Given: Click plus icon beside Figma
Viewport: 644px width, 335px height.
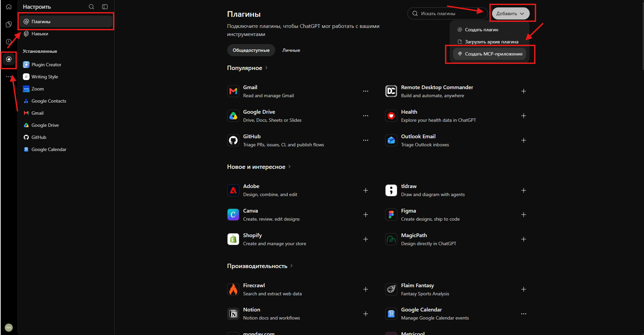Looking at the screenshot, I should click(x=523, y=215).
